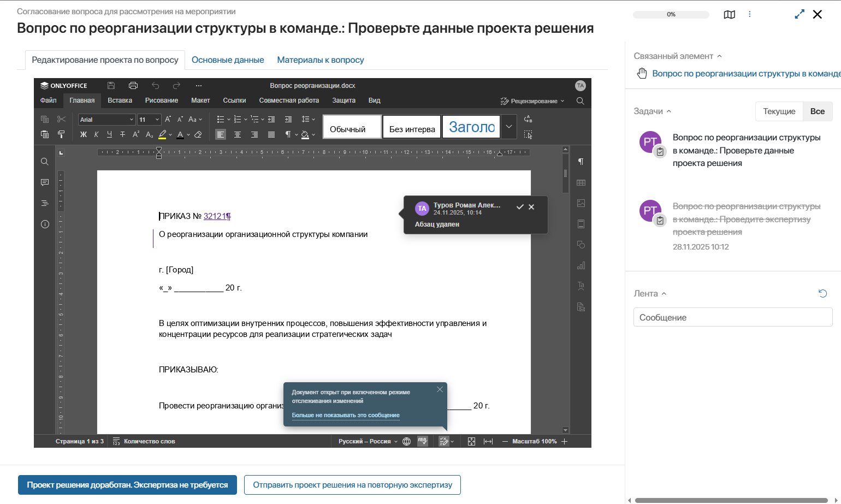Open the Вставка ribbon tab
The height and width of the screenshot is (504, 841).
[120, 100]
